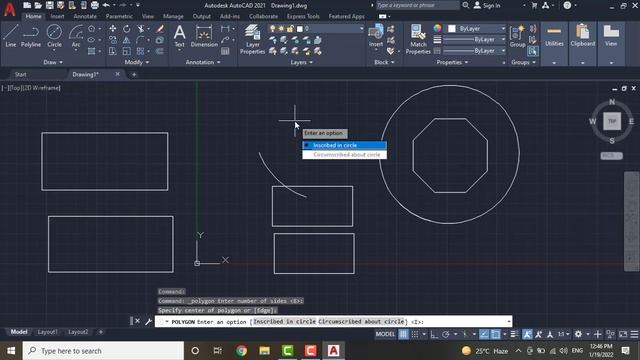Switch to the Annotate ribbon tab
Viewport: 640px width, 360px height.
click(x=85, y=16)
